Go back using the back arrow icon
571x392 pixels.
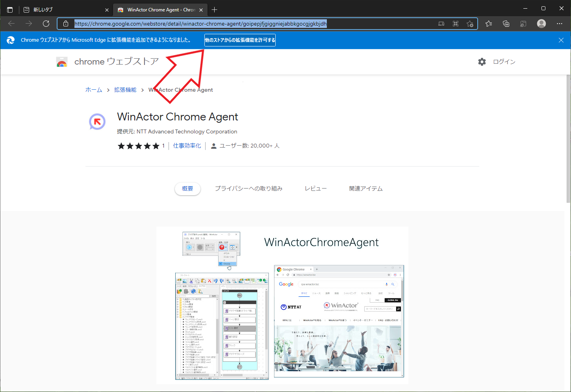point(11,23)
